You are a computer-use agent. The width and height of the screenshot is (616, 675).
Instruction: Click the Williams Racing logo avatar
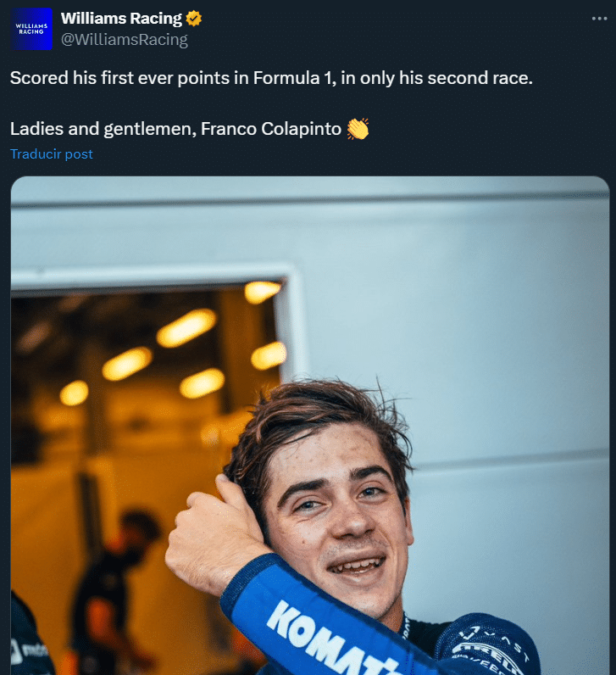32,30
